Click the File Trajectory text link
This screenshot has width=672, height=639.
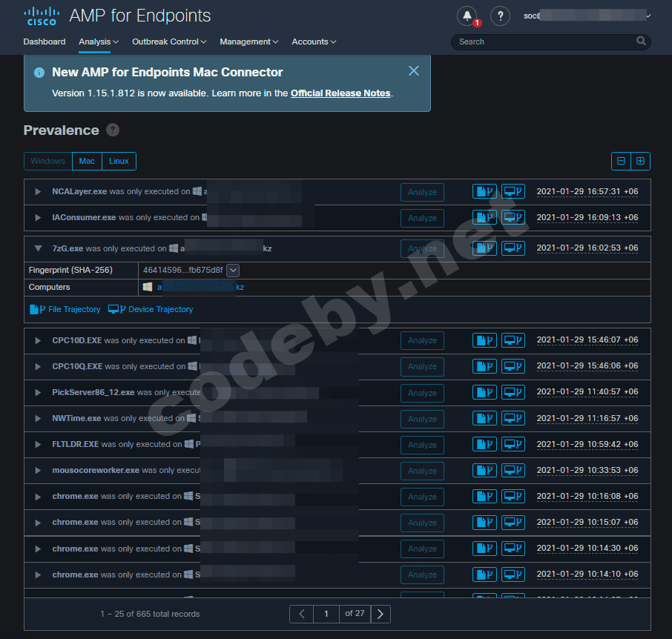pyautogui.click(x=65, y=309)
